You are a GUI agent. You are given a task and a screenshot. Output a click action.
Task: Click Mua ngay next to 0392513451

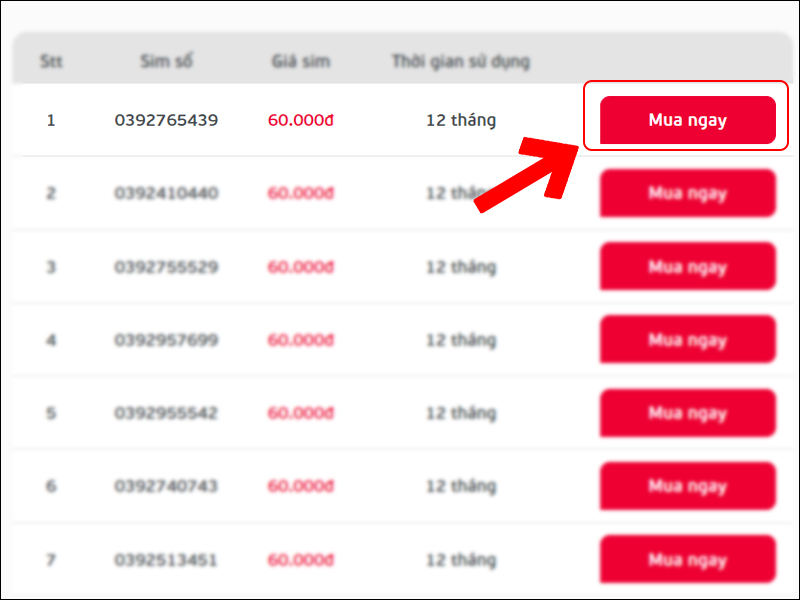coord(688,559)
